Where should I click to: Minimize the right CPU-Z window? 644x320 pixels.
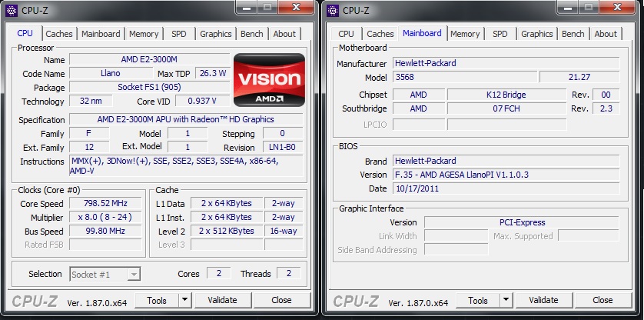567,7
